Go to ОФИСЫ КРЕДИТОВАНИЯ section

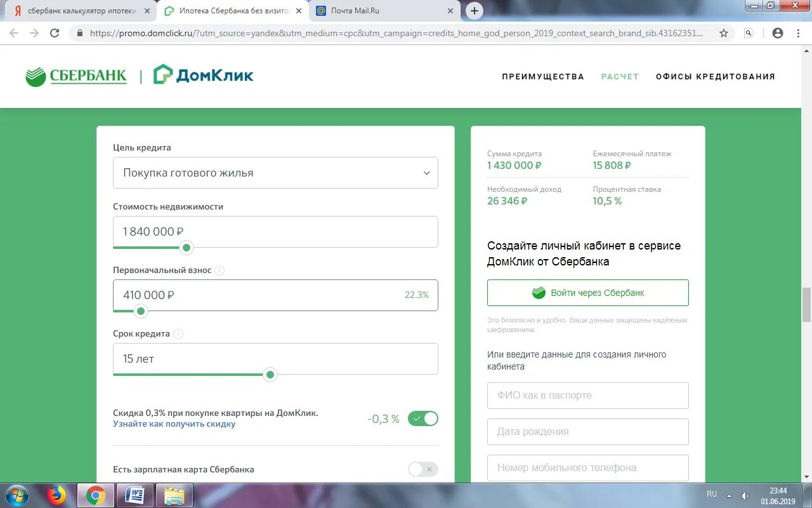[716, 76]
